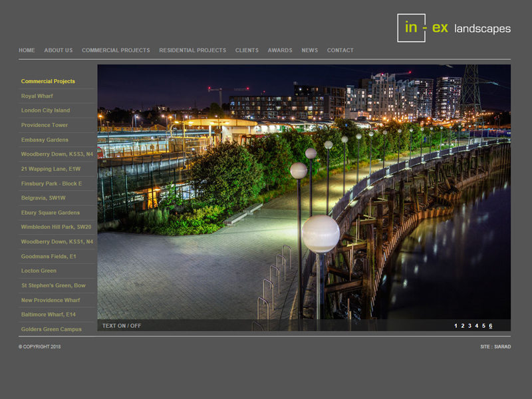The height and width of the screenshot is (399, 532).
Task: Open the Commercial Projects menu
Action: pos(116,51)
